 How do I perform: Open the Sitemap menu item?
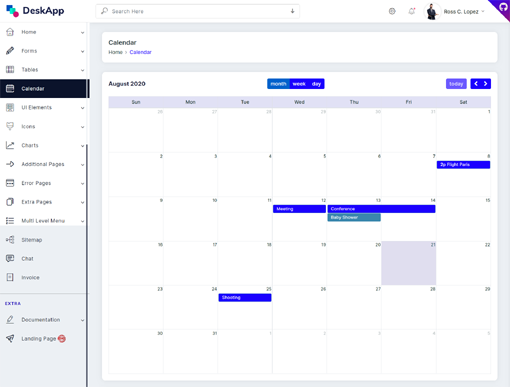pyautogui.click(x=43, y=240)
